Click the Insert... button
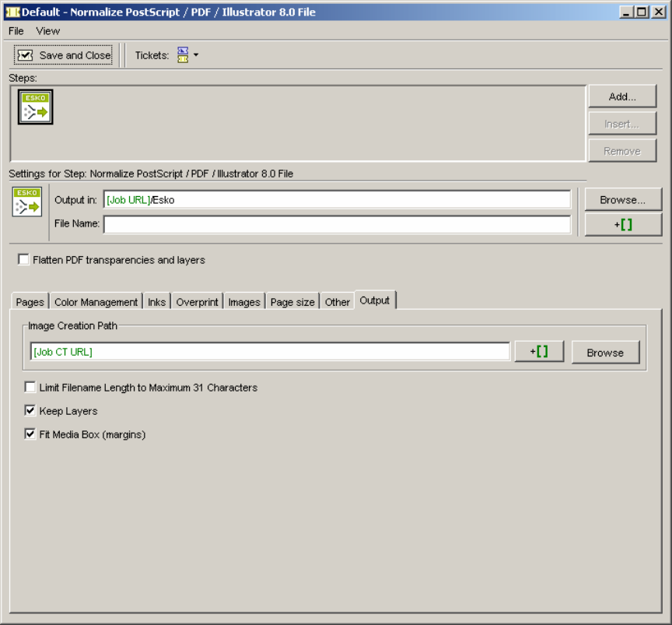 point(622,124)
